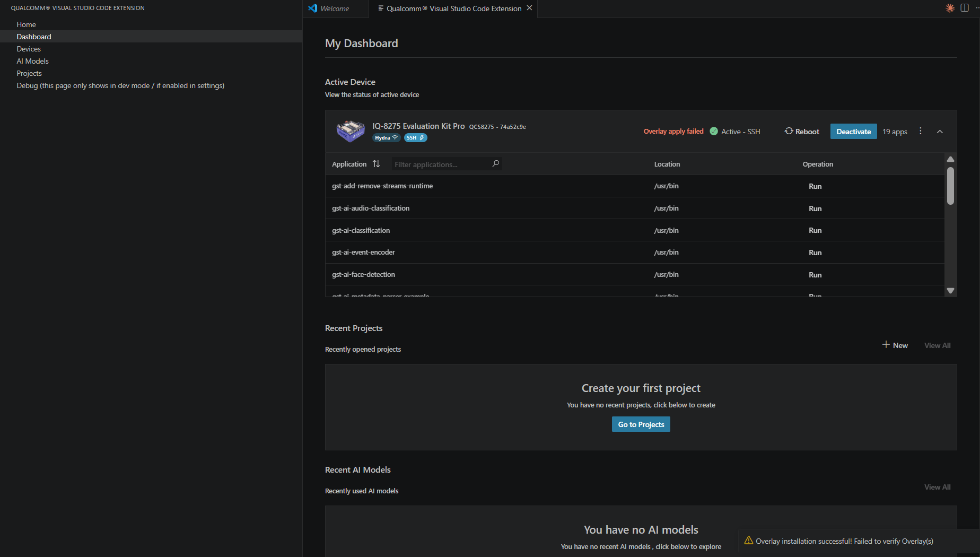This screenshot has width=980, height=557.
Task: Create a New project
Action: (x=895, y=345)
